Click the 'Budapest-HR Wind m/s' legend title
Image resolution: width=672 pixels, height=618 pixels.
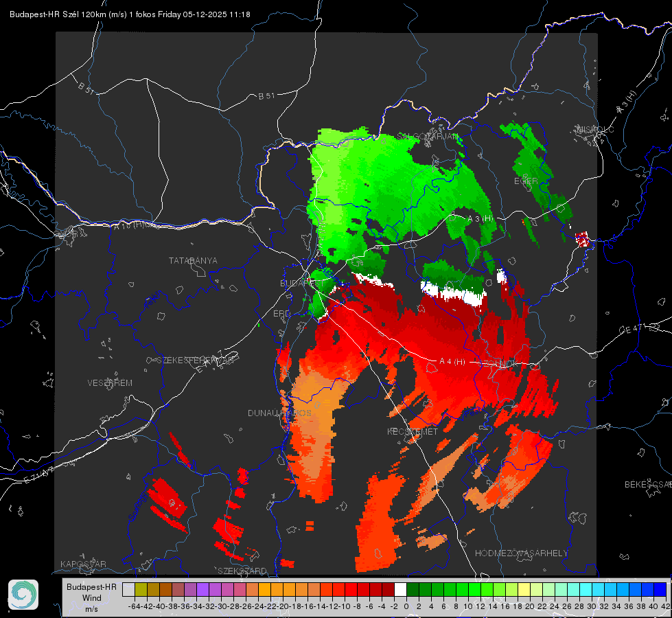coord(91,597)
